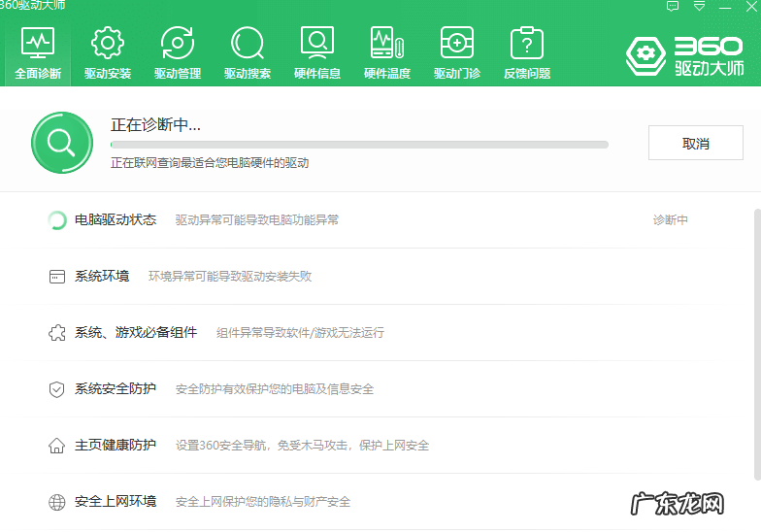The image size is (761, 532).
Task: Close the 360驱动大师 window
Action: coord(751,6)
